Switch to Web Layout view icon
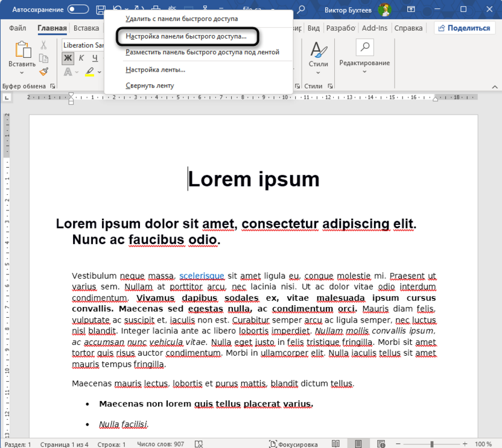The image size is (502, 448). [x=381, y=444]
